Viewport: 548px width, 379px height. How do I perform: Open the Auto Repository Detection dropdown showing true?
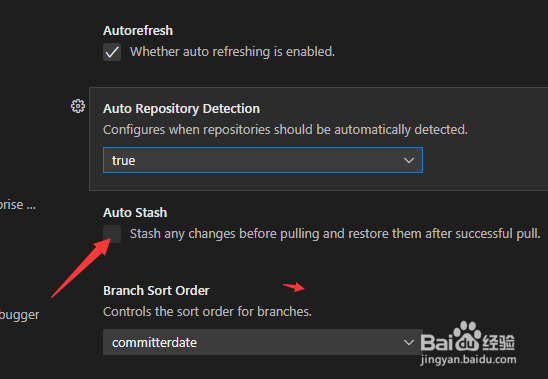263,160
